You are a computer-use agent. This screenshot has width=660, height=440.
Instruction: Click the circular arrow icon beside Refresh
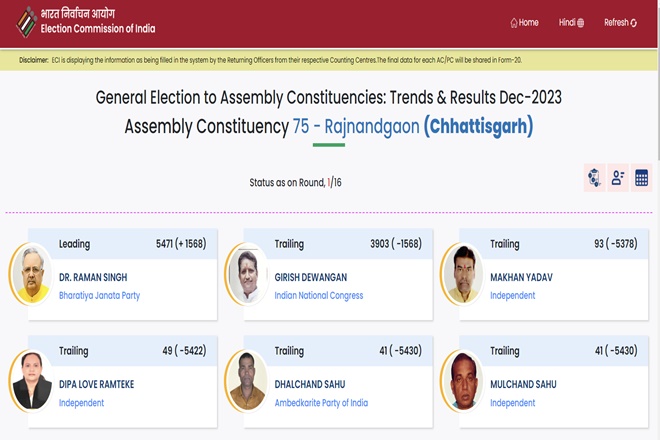(x=633, y=23)
